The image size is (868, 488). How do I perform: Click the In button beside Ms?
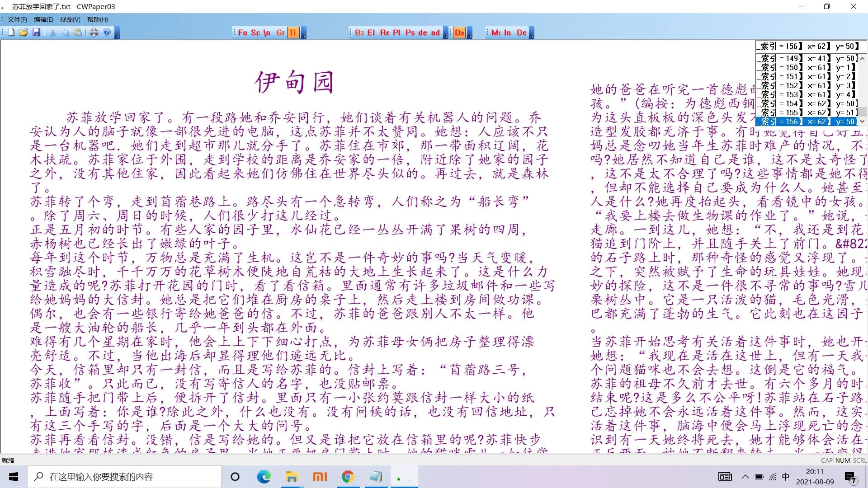click(x=507, y=33)
